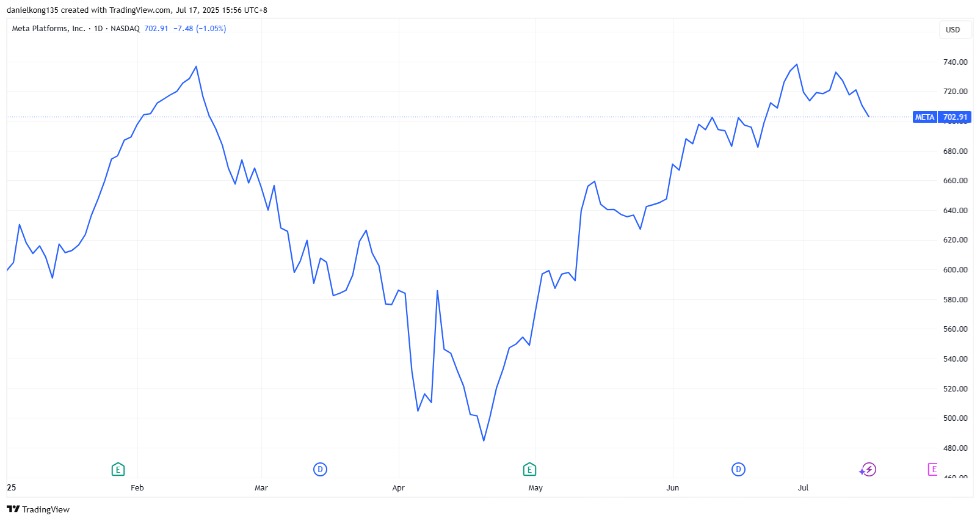Click the 600.00 price axis label
The image size is (980, 521).
point(955,269)
